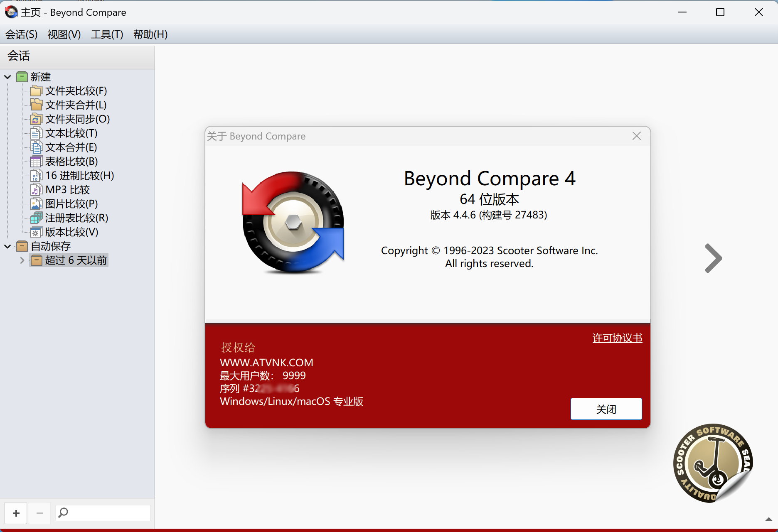Expand the 超过 6 天以前 node
778x532 pixels.
tap(22, 260)
